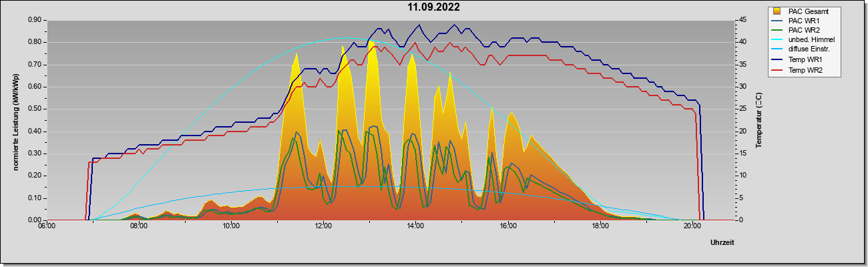This screenshot has width=868, height=267.
Task: Click the 08:00 label on time axis
Action: [x=138, y=226]
